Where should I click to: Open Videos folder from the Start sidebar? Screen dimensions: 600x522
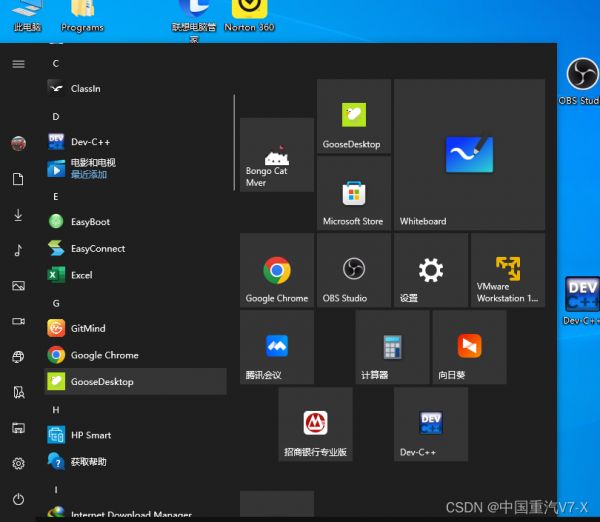18,321
